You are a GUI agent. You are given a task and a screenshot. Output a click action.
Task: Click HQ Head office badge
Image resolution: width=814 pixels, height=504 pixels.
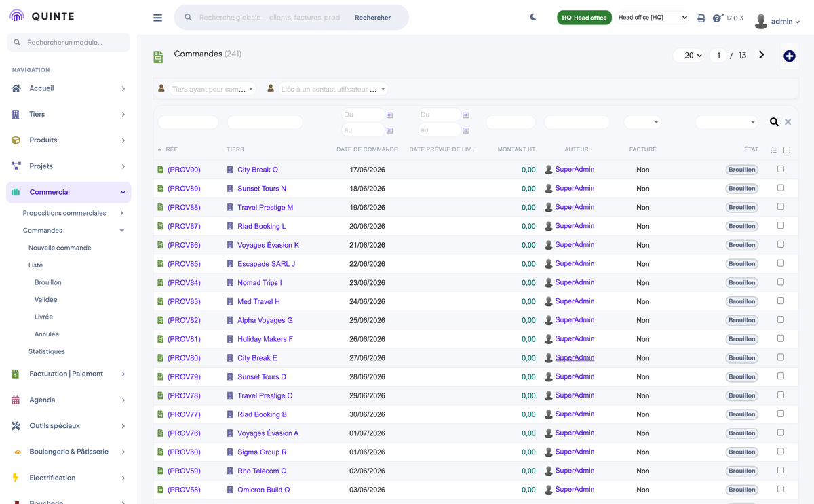pyautogui.click(x=584, y=18)
